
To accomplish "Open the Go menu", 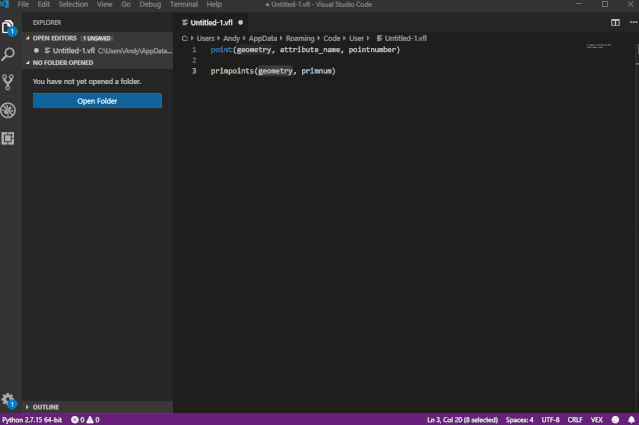I will (x=126, y=4).
